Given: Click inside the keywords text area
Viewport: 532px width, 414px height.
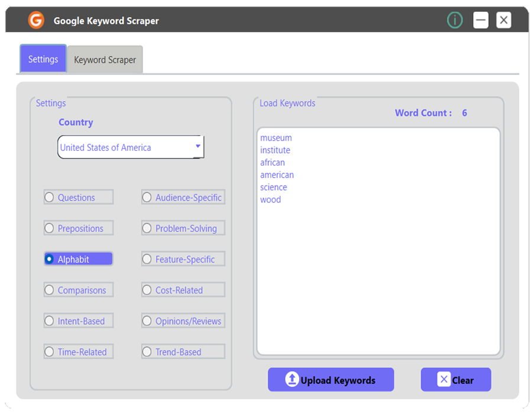Looking at the screenshot, I should click(378, 241).
